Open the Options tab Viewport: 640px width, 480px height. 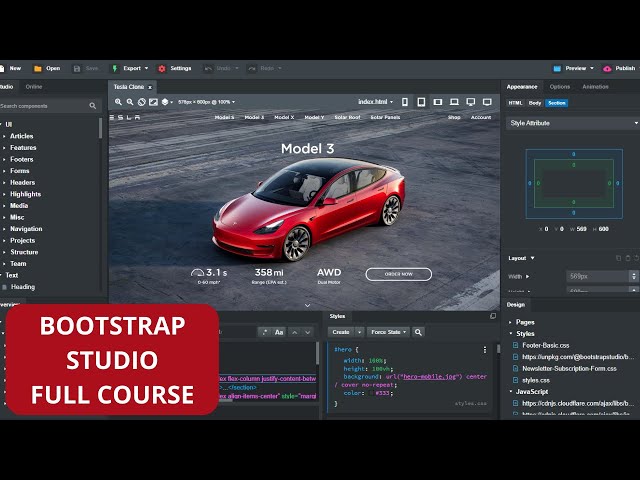(560, 87)
